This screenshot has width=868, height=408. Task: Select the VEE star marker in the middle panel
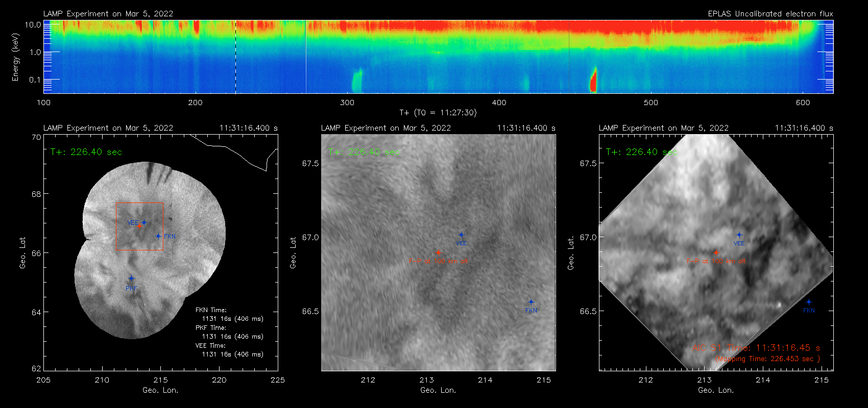tap(462, 235)
